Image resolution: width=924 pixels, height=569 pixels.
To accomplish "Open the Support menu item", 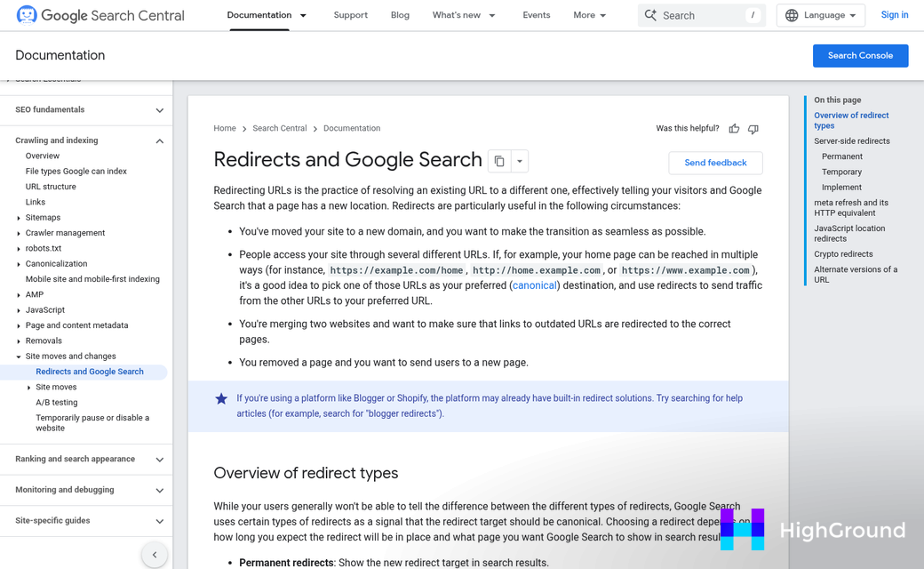I will coord(351,15).
